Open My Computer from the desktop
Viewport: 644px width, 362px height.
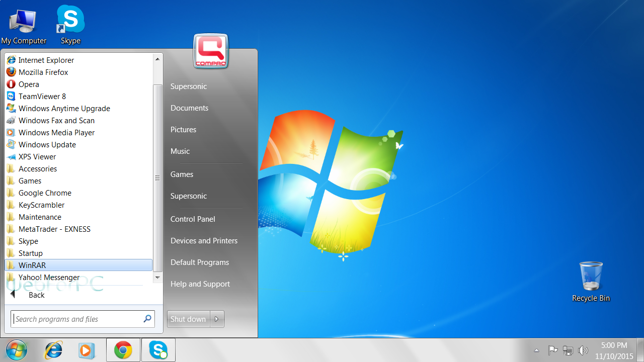(x=23, y=20)
